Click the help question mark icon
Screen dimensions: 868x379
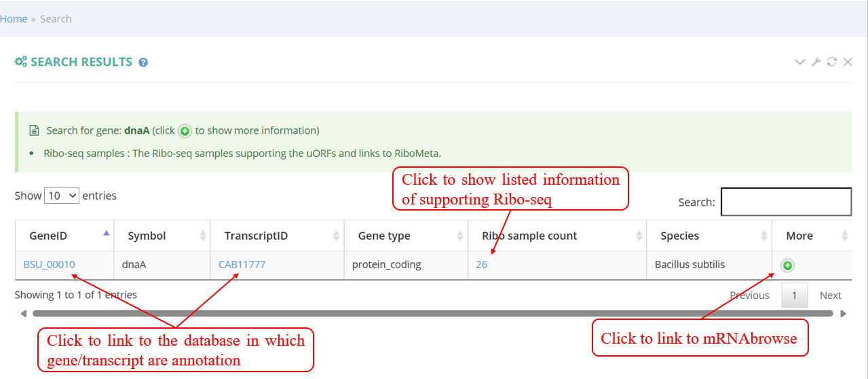point(143,62)
